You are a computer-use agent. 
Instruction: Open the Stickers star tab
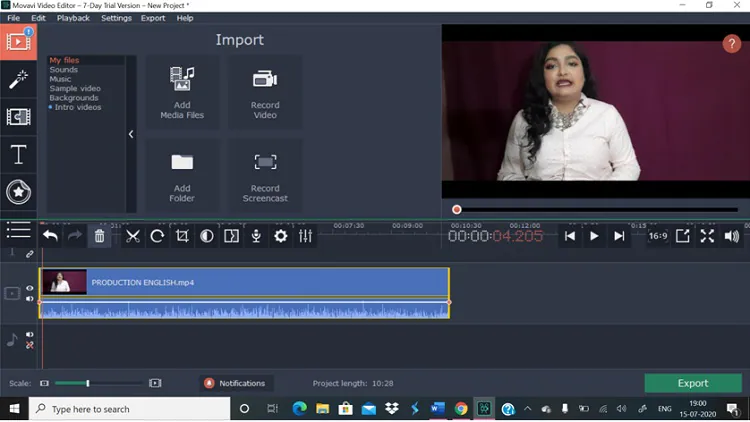pos(18,192)
